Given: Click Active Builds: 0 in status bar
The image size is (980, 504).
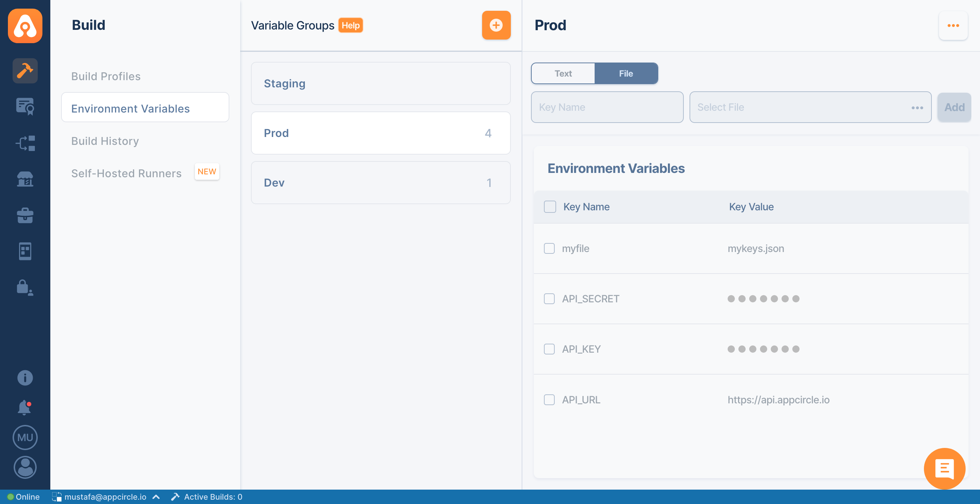Looking at the screenshot, I should 213,497.
